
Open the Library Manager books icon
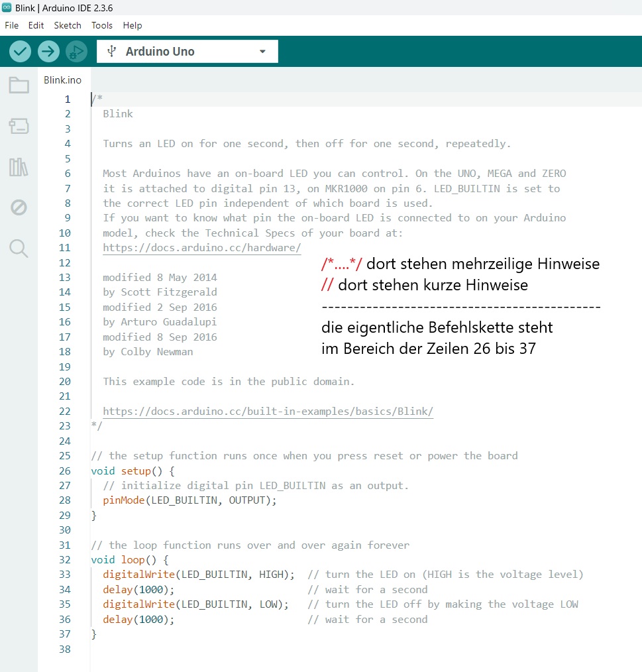coord(19,167)
